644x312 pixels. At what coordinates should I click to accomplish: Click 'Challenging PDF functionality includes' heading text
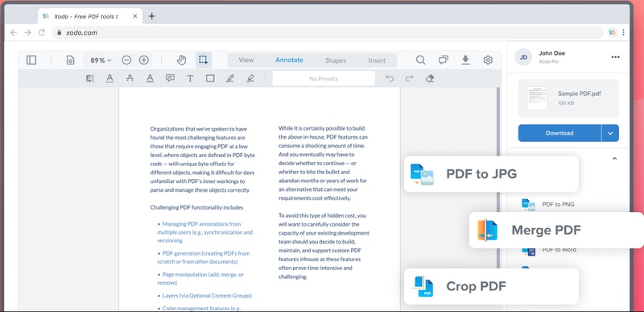pos(196,207)
